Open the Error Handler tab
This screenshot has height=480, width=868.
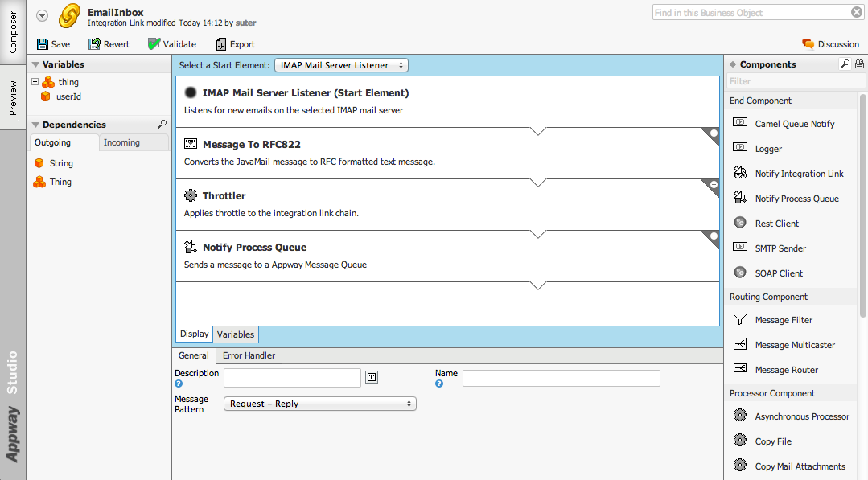(x=249, y=355)
